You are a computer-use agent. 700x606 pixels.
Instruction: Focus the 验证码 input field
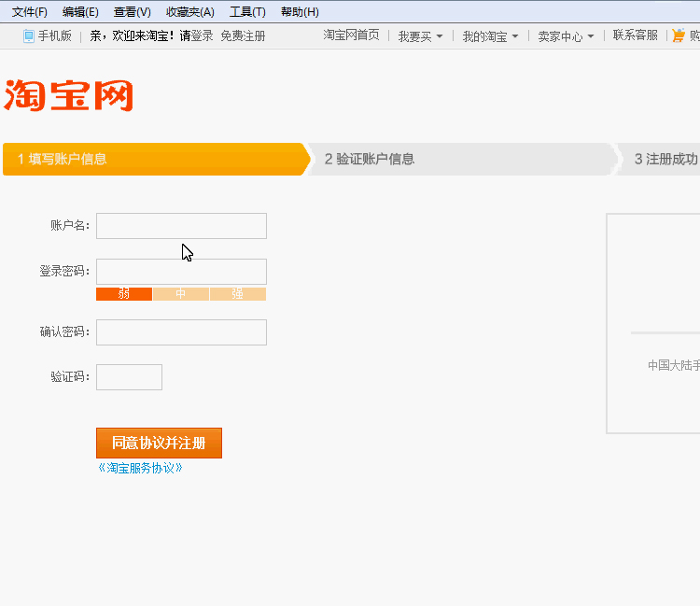(129, 377)
